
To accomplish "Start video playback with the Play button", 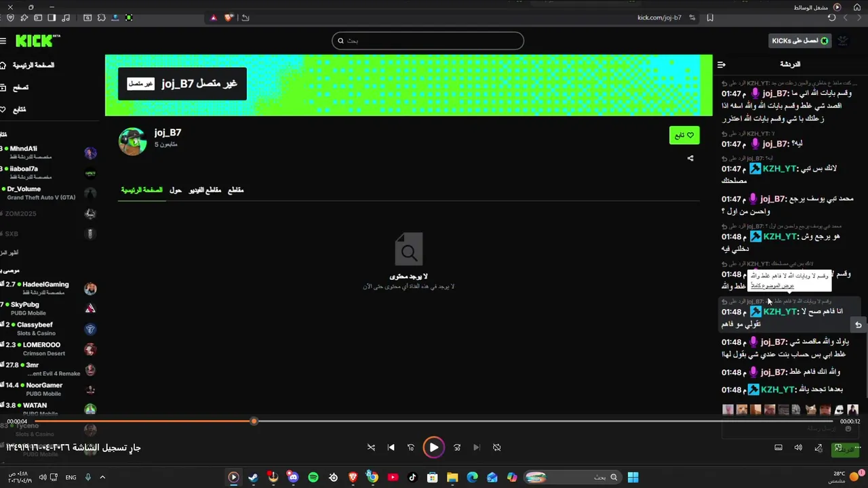I will (433, 447).
